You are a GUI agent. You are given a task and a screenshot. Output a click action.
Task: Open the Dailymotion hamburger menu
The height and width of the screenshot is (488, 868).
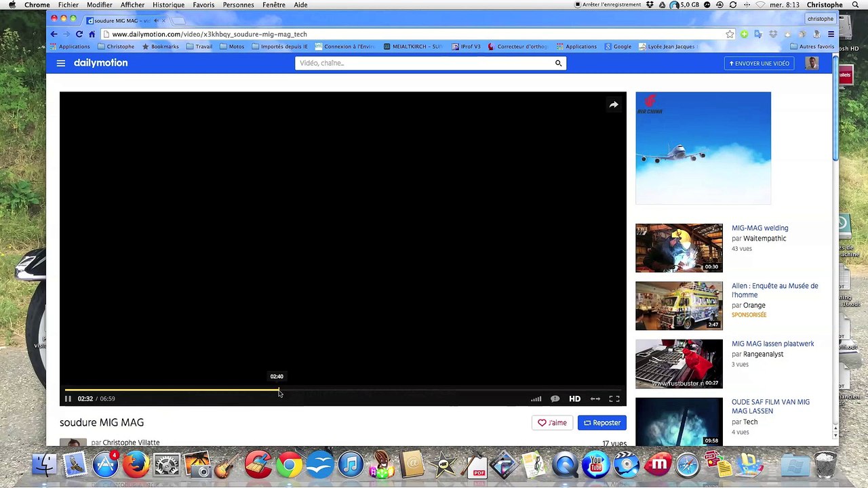point(61,63)
